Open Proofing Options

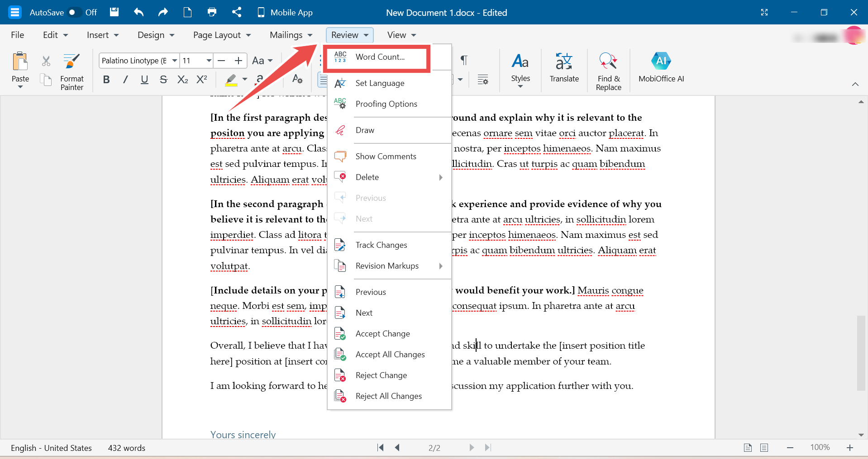[x=389, y=104]
